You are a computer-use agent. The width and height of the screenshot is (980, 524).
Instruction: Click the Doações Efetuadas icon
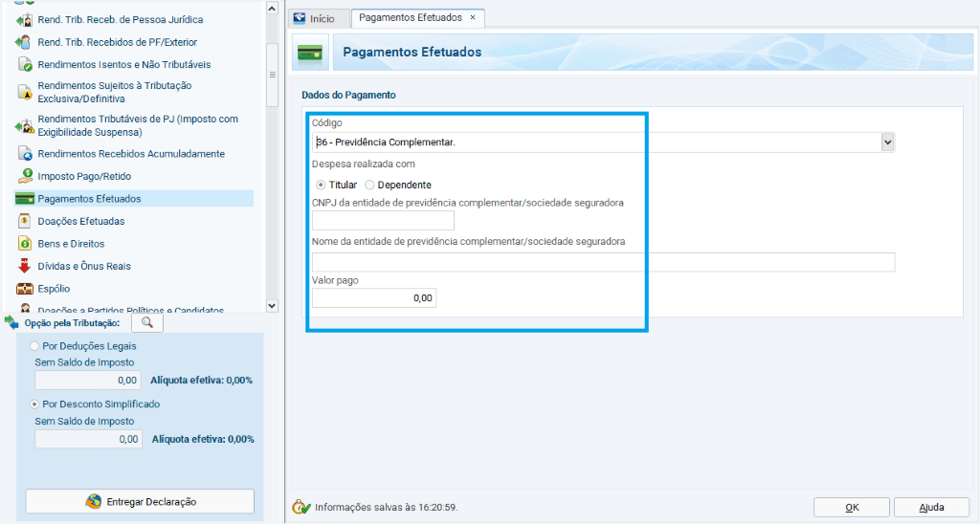pos(24,221)
